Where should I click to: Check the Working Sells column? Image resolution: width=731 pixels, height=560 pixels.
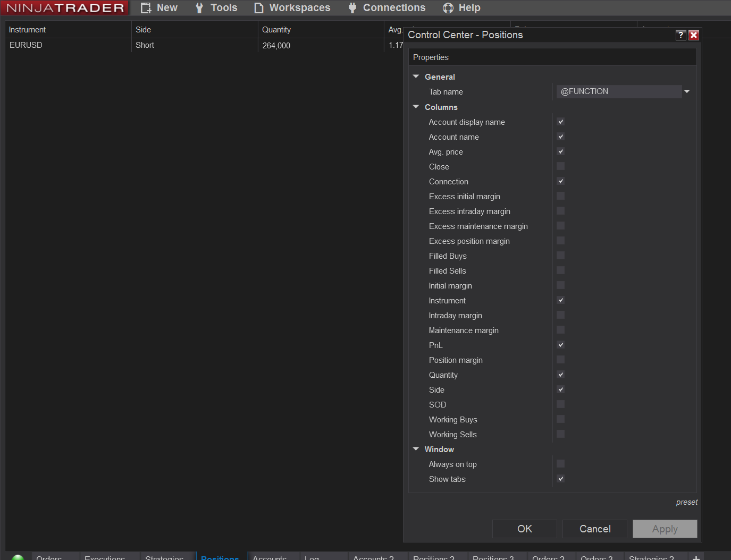[x=560, y=434]
